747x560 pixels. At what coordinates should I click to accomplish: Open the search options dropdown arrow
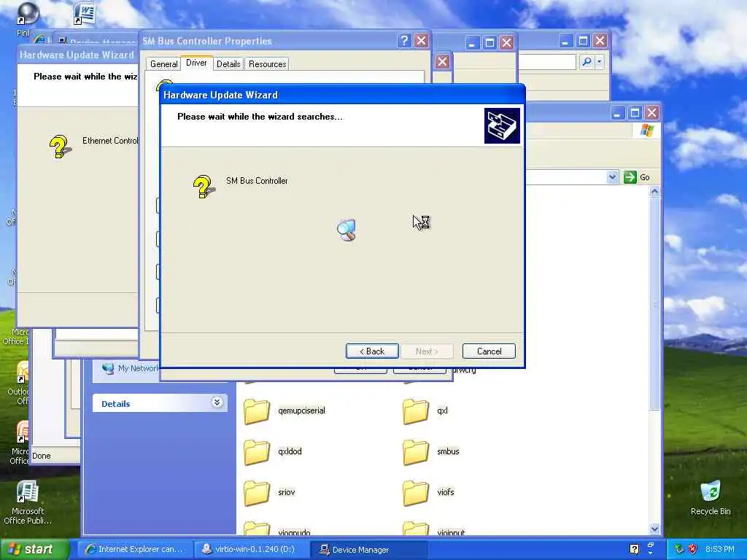click(600, 61)
